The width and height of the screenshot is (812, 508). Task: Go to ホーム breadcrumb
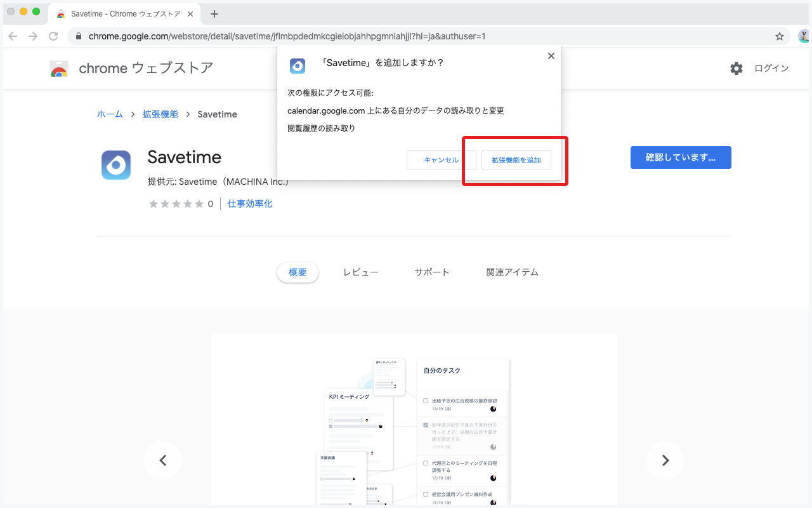pyautogui.click(x=110, y=114)
